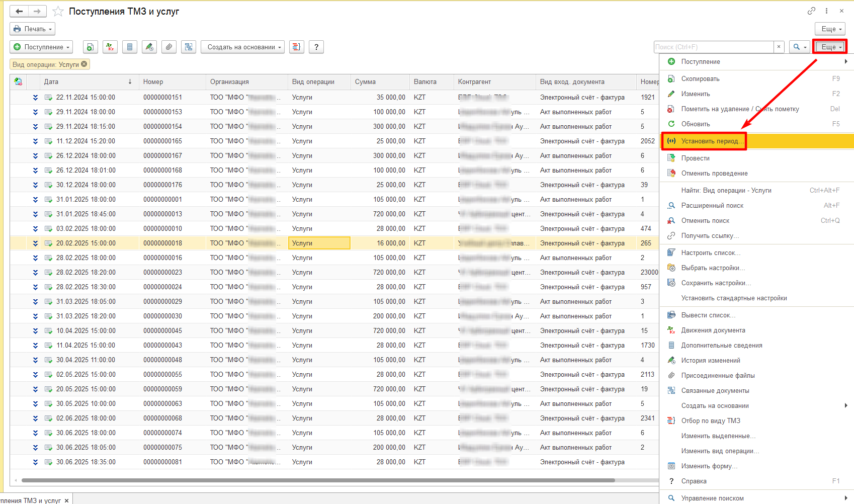Click the back navigation arrow
Image resolution: width=854 pixels, height=504 pixels.
coord(19,11)
